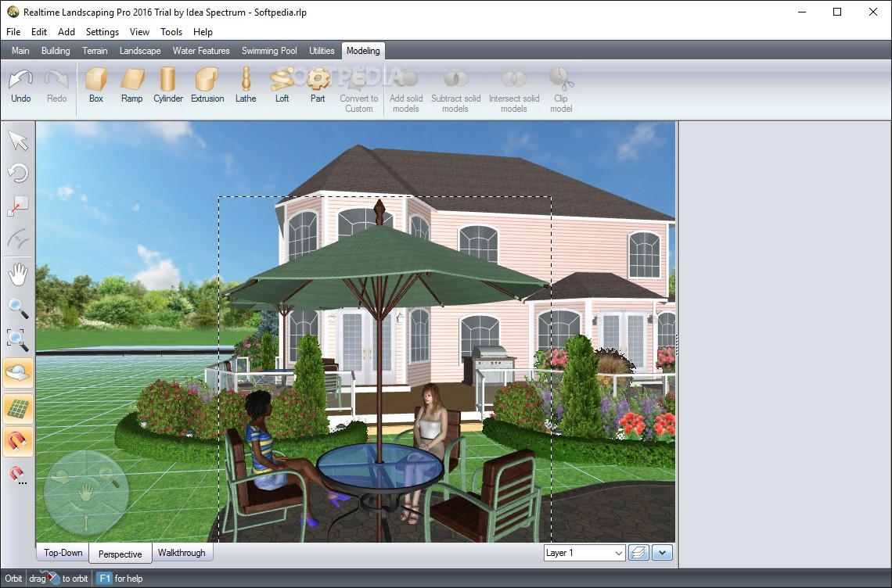Screen dimensions: 892x588
Task: Select the scale tool in sidebar
Action: pyautogui.click(x=18, y=206)
